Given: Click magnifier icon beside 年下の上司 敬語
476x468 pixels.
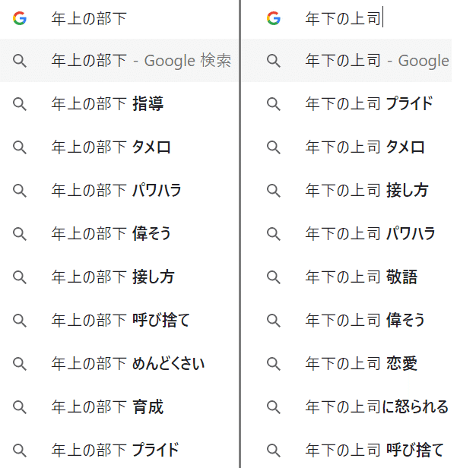Looking at the screenshot, I should (274, 277).
